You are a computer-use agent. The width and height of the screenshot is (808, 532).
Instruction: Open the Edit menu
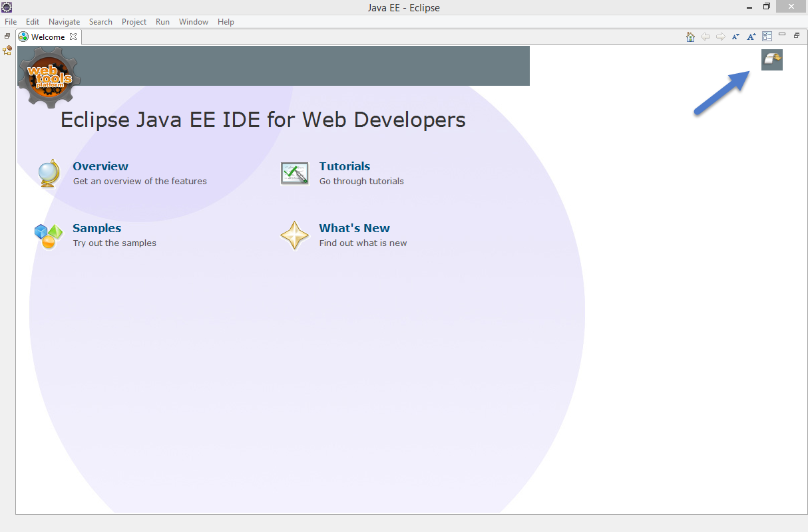33,22
